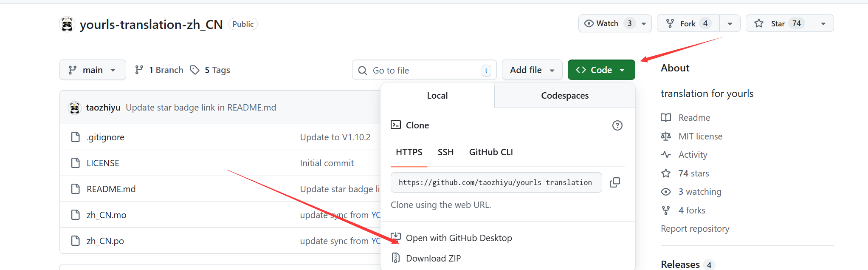Open the star lists dropdown arrow
This screenshot has height=270, width=868.
coord(823,23)
